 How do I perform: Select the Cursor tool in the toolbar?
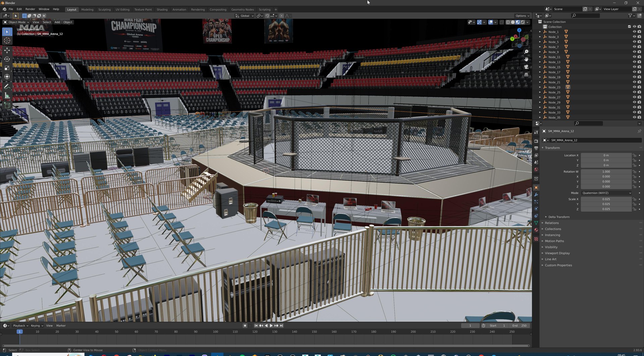pyautogui.click(x=7, y=41)
